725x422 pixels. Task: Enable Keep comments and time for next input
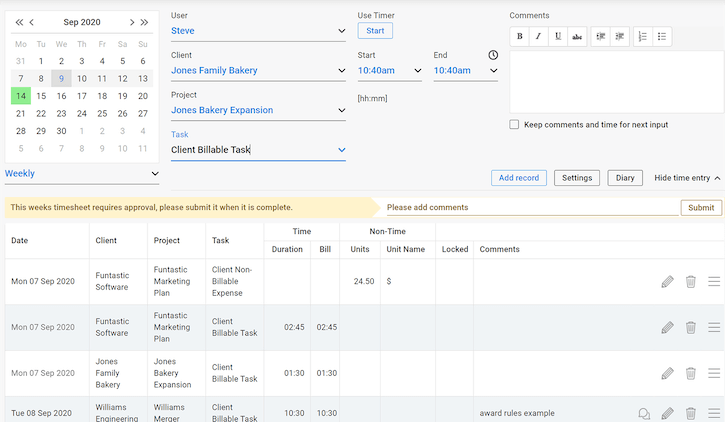(514, 124)
